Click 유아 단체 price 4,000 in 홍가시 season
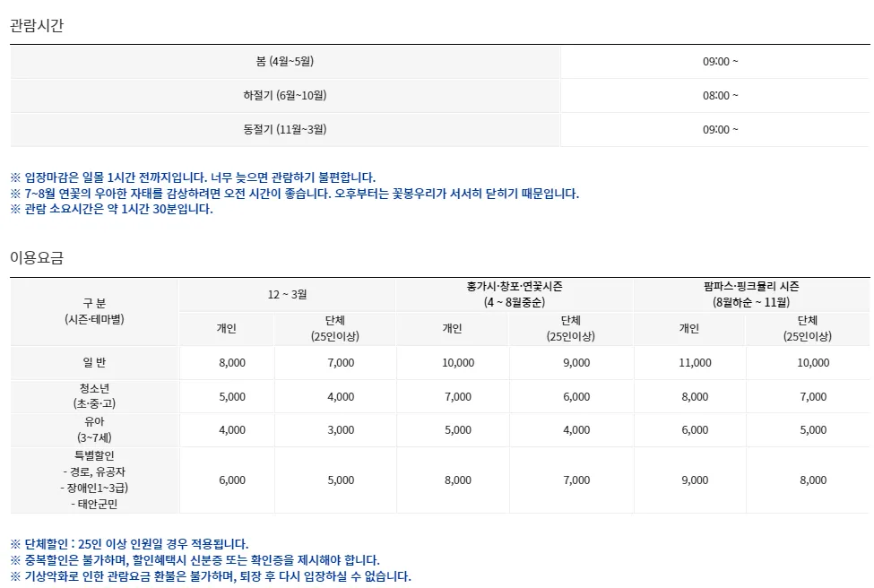This screenshot has width=874, height=588. click(x=576, y=430)
